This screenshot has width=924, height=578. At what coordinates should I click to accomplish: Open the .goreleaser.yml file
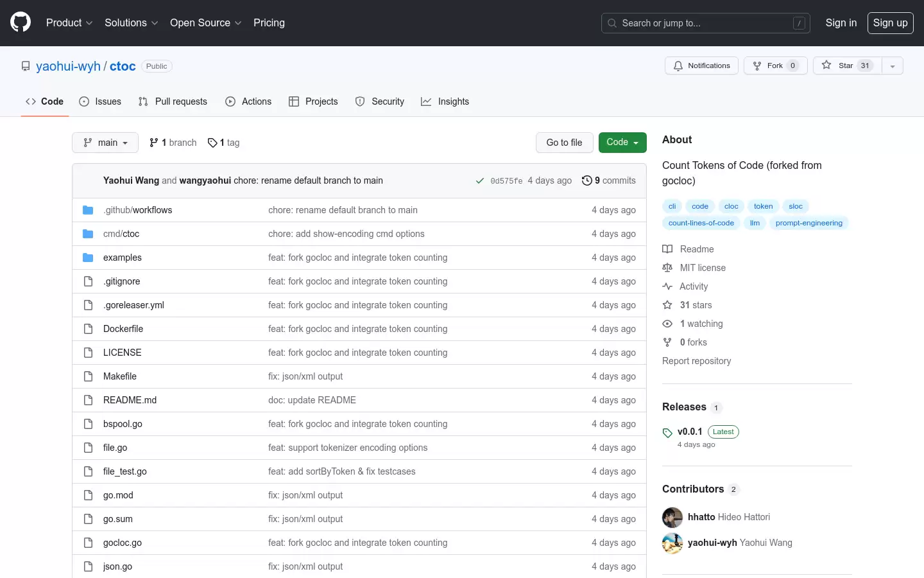[x=133, y=305]
